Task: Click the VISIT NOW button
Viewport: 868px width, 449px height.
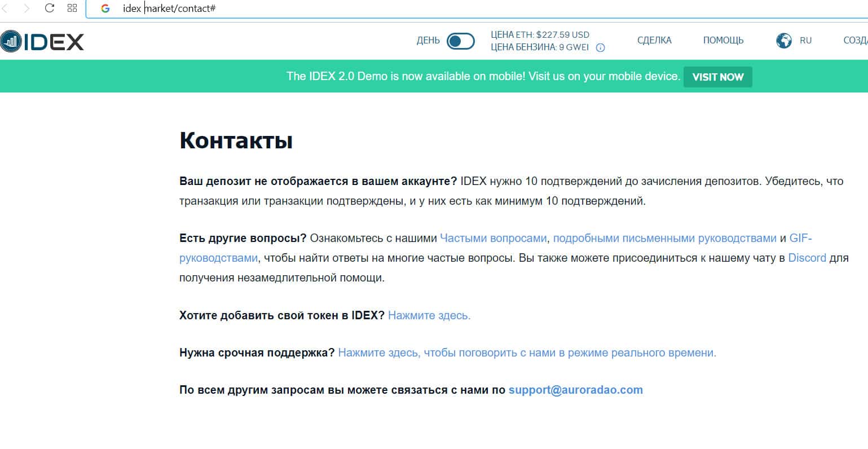Action: (718, 77)
